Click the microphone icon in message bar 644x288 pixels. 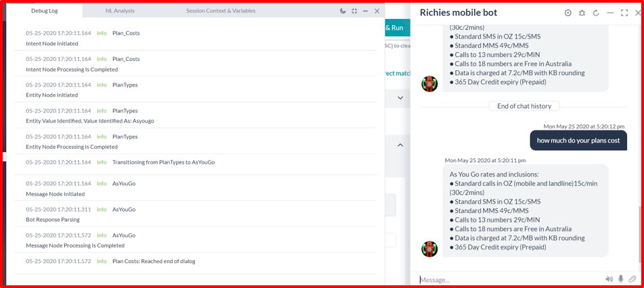(x=620, y=279)
